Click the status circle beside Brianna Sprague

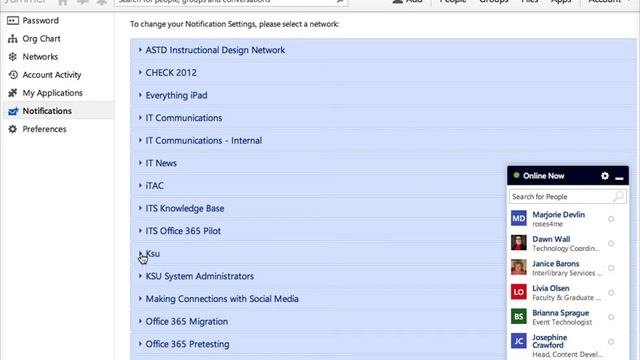tap(611, 317)
